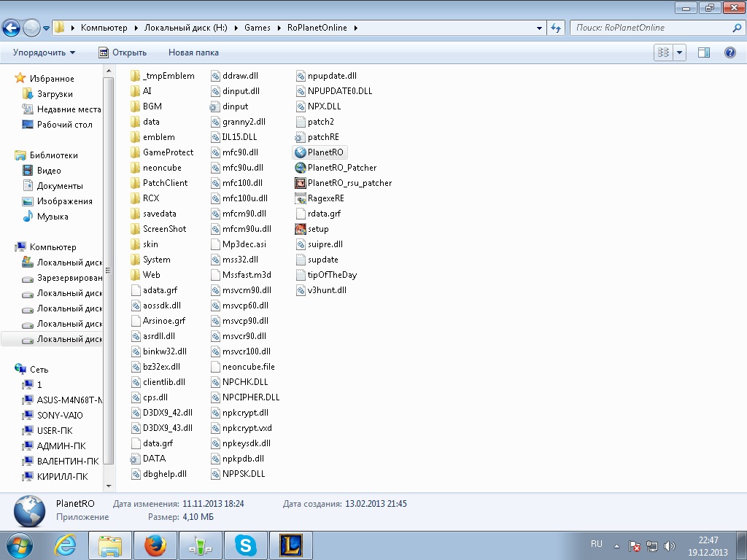This screenshot has height=560, width=747.
Task: Select the dinput settings file
Action: click(229, 106)
